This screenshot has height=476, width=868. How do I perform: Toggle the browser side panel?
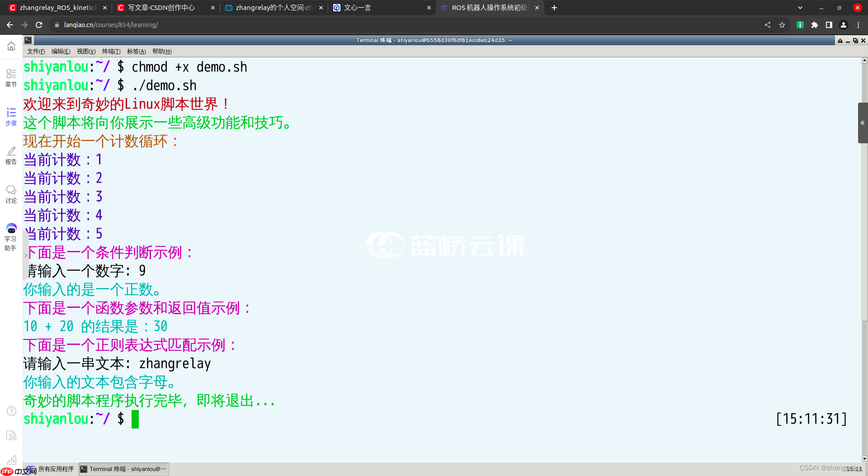click(829, 25)
